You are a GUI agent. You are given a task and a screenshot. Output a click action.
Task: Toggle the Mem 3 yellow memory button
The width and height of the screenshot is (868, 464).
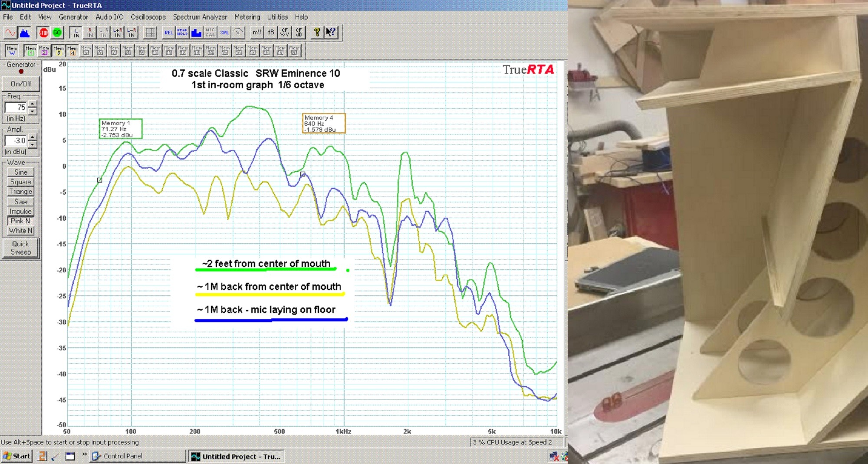click(x=58, y=51)
